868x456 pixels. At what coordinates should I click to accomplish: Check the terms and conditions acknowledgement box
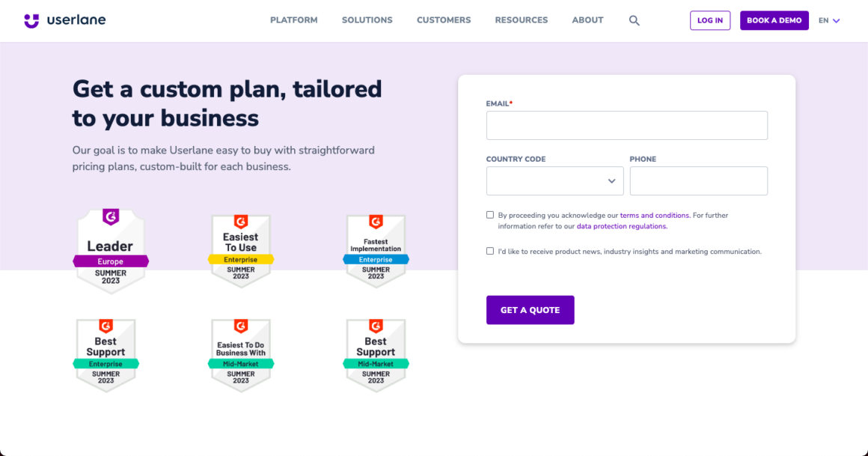point(490,214)
